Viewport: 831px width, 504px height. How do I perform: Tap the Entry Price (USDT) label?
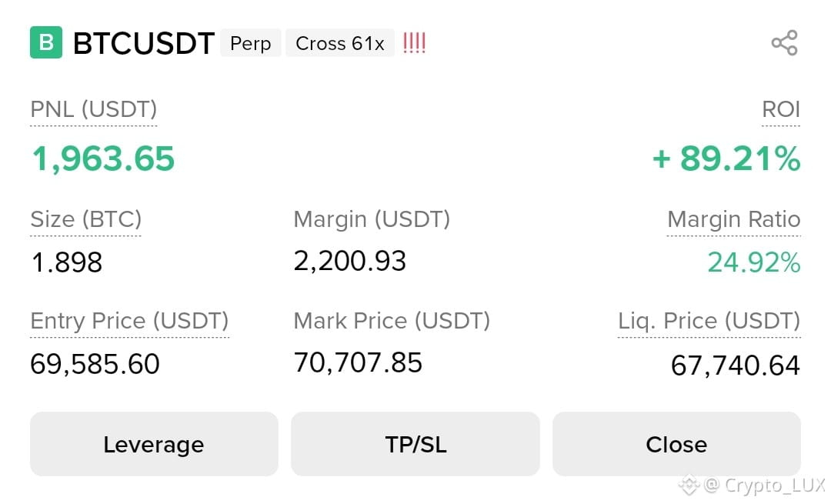point(129,321)
